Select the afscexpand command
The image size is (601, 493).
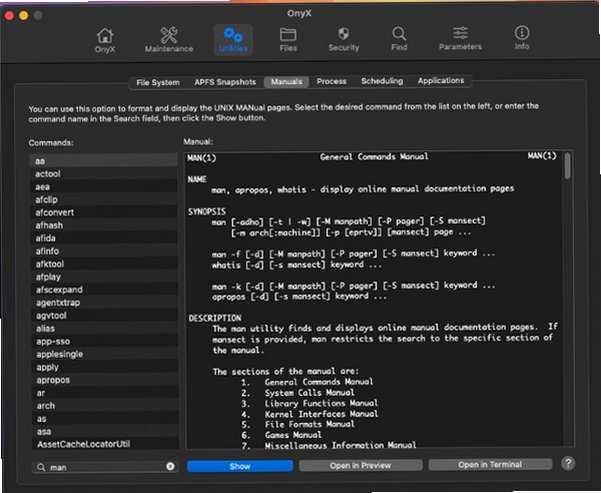104,290
